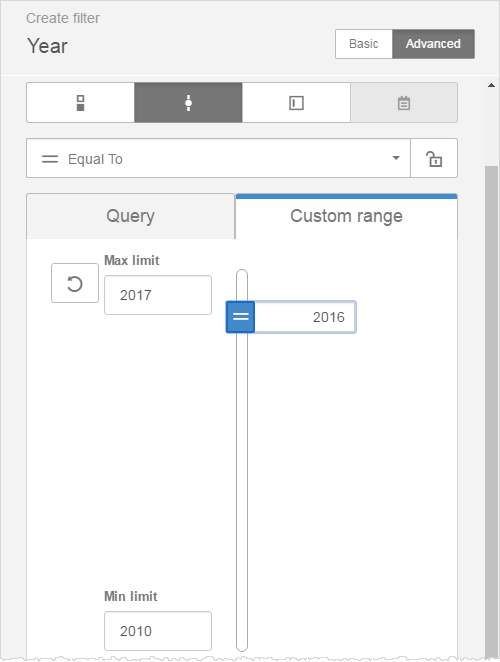The image size is (500, 662).
Task: Click the blue equals slider handle
Action: 240,317
